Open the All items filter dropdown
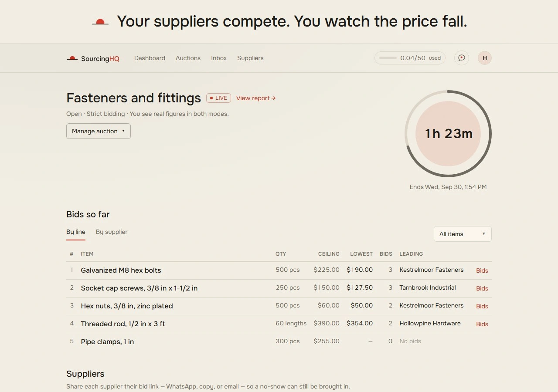 [463, 234]
